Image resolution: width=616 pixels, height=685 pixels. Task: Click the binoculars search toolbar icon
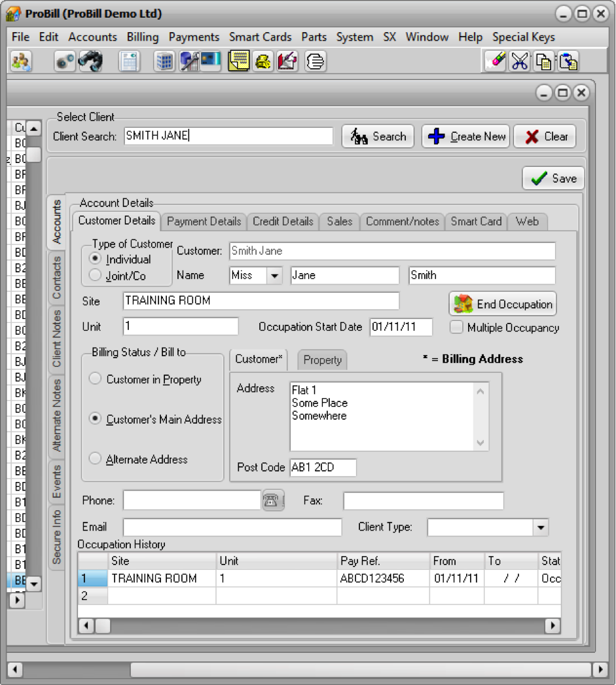pyautogui.click(x=90, y=61)
